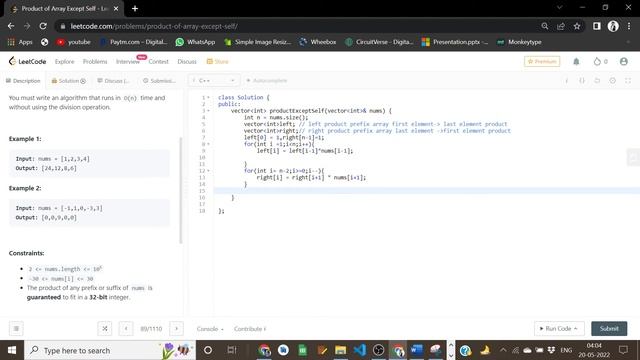Reload the page
This screenshot has height=360, width=640.
point(43,26)
